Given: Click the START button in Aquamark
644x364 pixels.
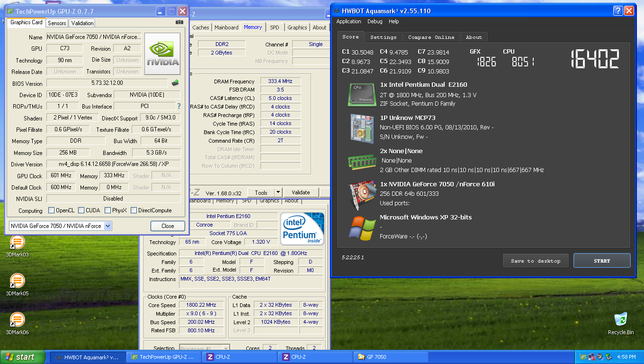Looking at the screenshot, I should point(602,261).
